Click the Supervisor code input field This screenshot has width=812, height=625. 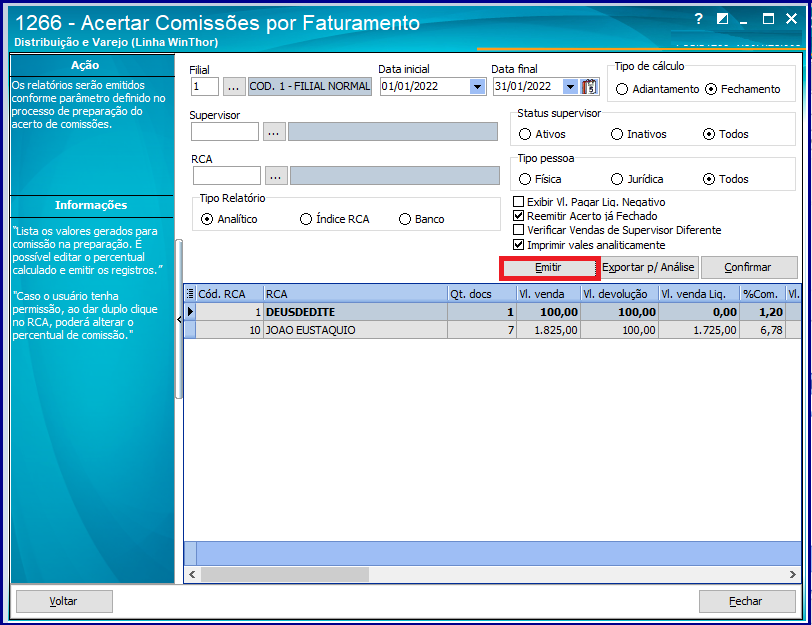[x=225, y=132]
